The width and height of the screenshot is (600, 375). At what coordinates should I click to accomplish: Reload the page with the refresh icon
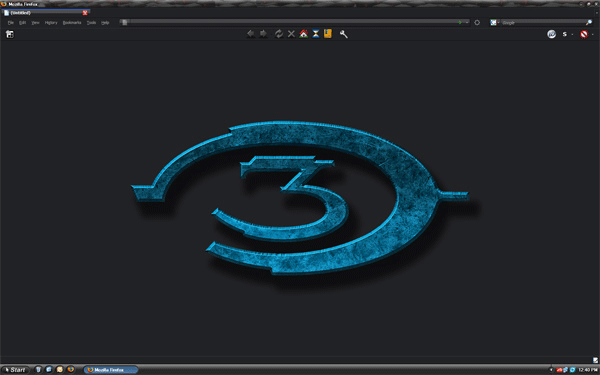pos(279,34)
